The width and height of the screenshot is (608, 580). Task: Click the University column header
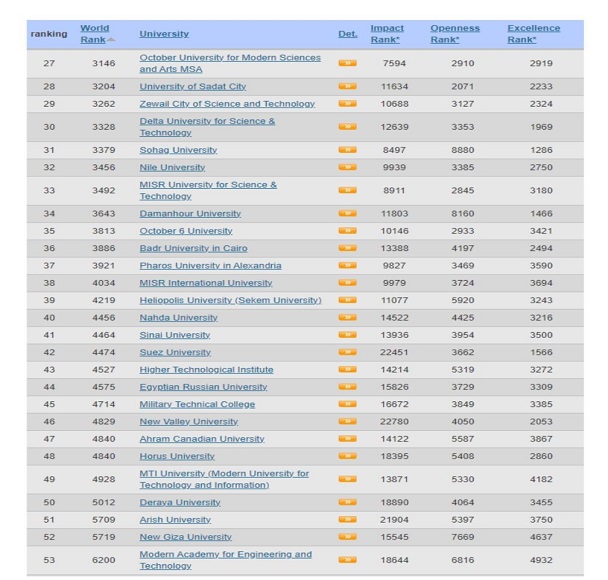point(164,34)
